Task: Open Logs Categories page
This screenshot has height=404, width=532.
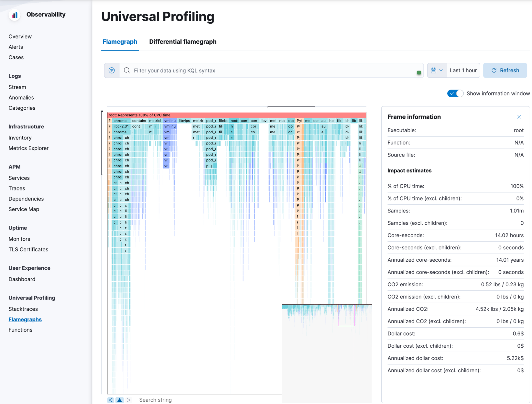Action: [22, 108]
